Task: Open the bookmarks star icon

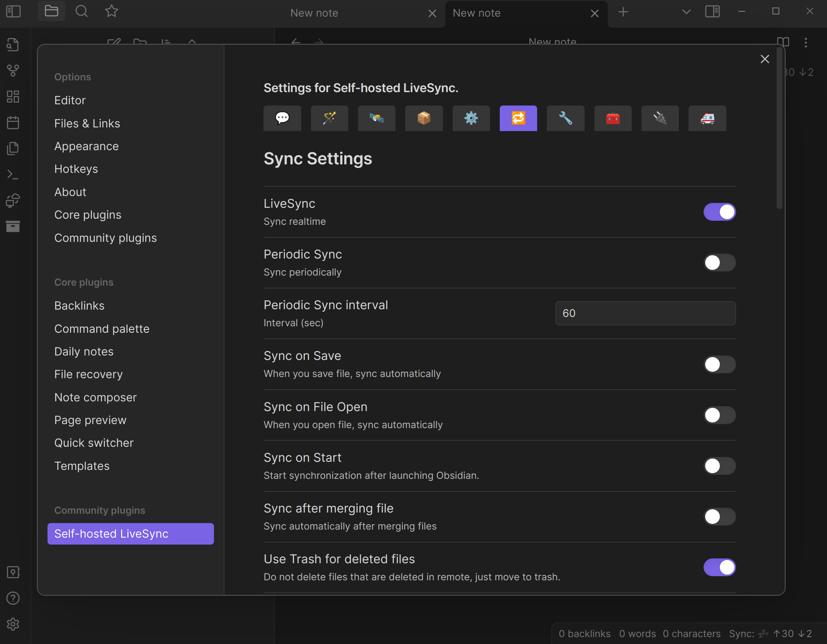Action: (111, 11)
